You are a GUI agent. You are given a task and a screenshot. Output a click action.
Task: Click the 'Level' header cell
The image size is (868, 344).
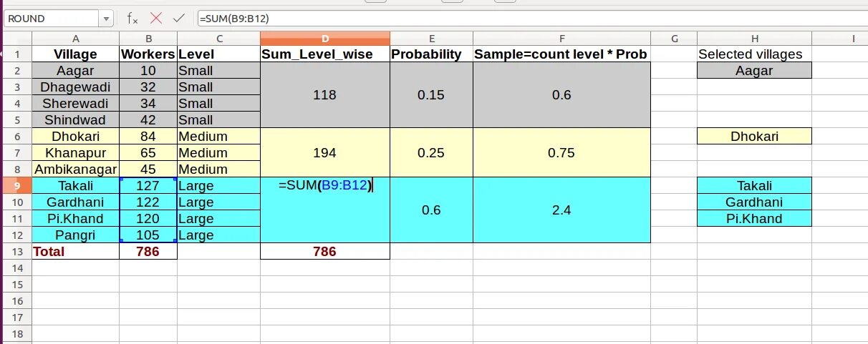[x=219, y=54]
